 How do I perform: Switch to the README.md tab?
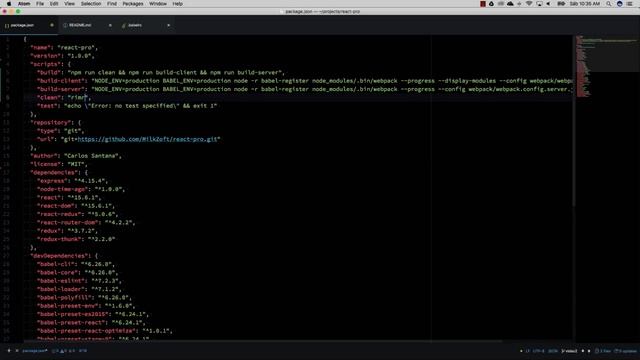pos(87,25)
